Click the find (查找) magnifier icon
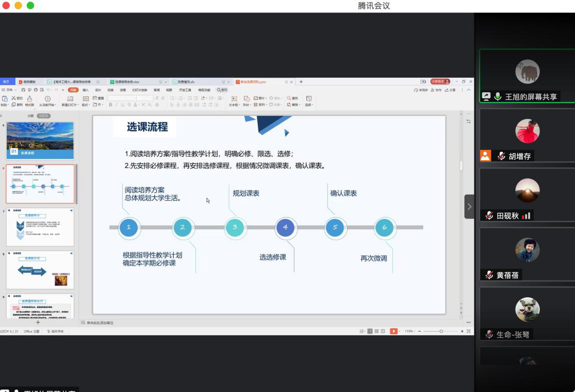Image resolution: width=575 pixels, height=392 pixels. coord(289,98)
